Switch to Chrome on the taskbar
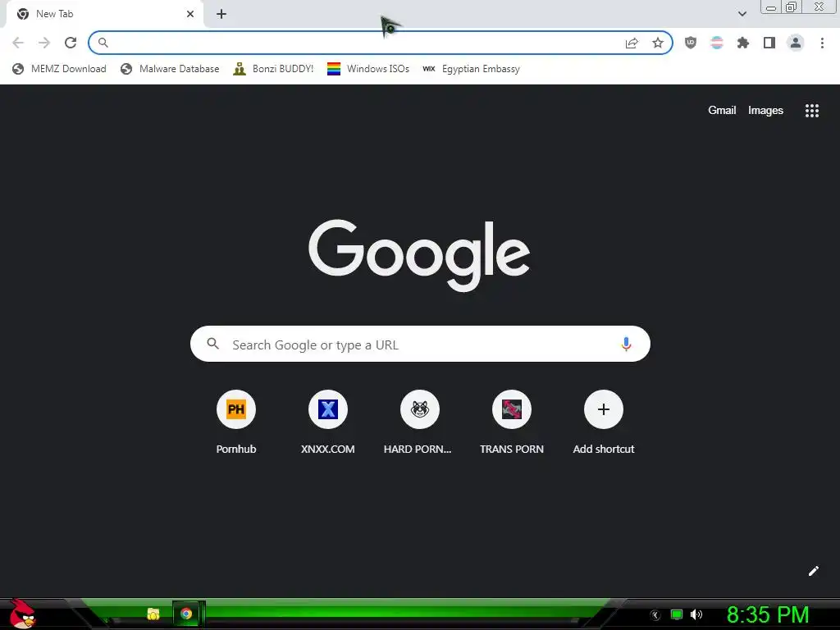Viewport: 840px width, 630px height. [x=186, y=614]
